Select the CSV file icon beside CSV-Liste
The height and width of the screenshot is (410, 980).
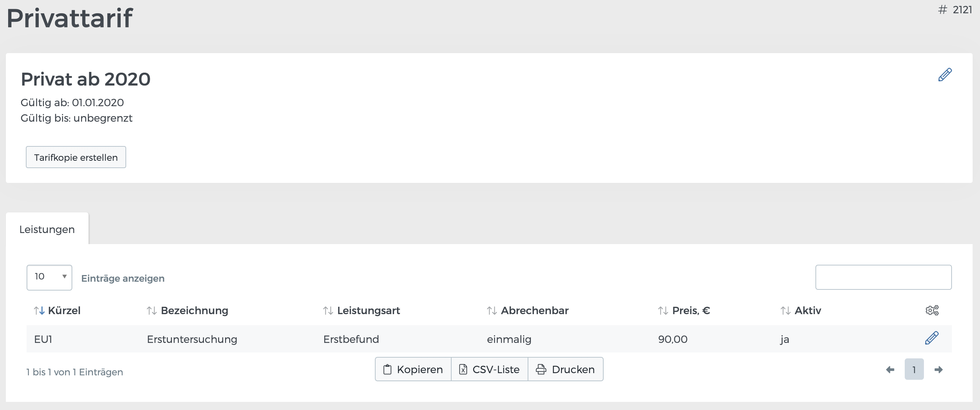[463, 369]
